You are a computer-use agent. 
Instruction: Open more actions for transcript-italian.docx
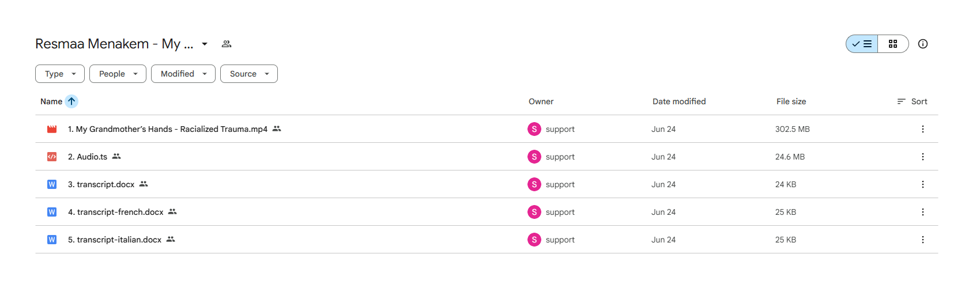click(x=923, y=240)
